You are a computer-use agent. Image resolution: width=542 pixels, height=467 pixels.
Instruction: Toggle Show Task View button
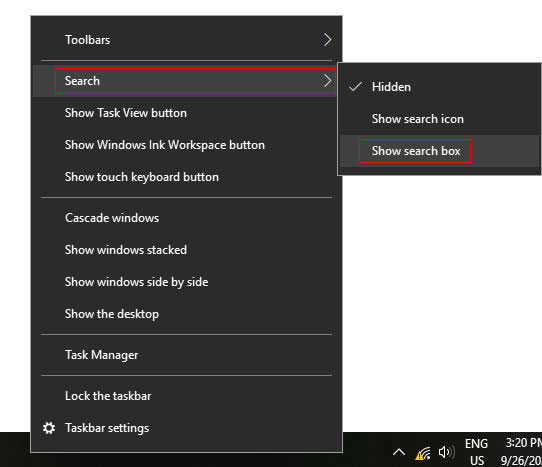click(x=187, y=113)
